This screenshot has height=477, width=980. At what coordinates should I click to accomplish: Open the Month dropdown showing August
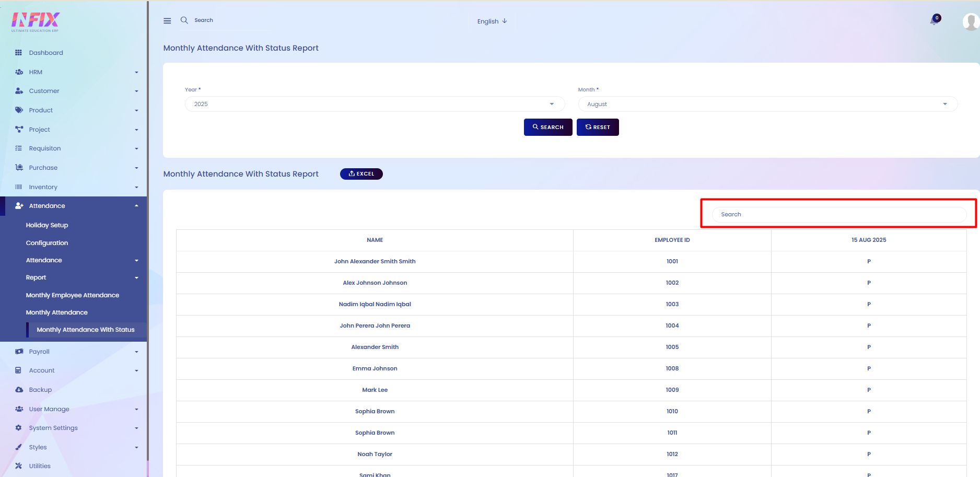tap(767, 104)
